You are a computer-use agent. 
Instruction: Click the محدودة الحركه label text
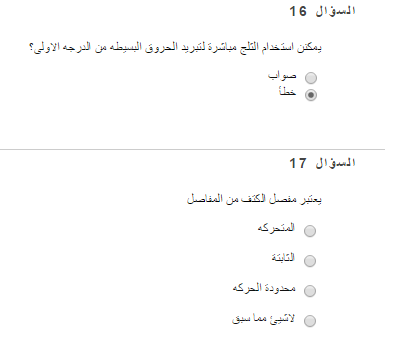point(264,288)
